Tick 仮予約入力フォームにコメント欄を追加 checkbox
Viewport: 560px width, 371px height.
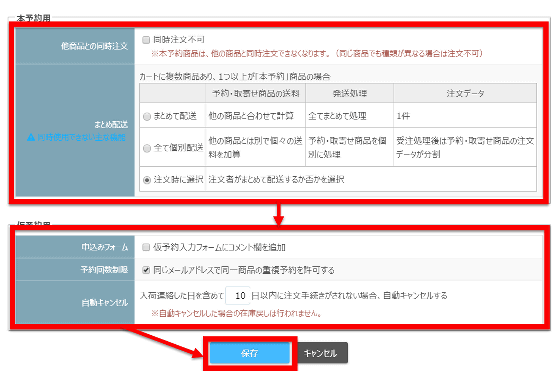pos(146,247)
